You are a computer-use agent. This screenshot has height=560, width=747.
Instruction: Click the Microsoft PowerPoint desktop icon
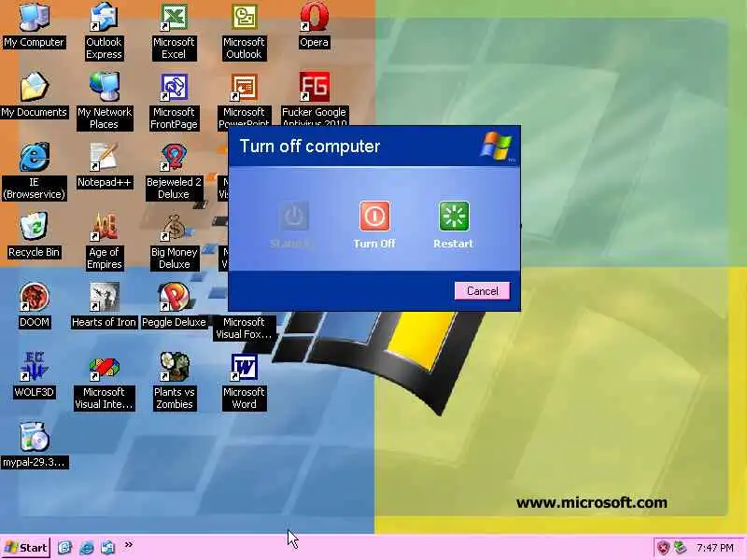(x=244, y=87)
